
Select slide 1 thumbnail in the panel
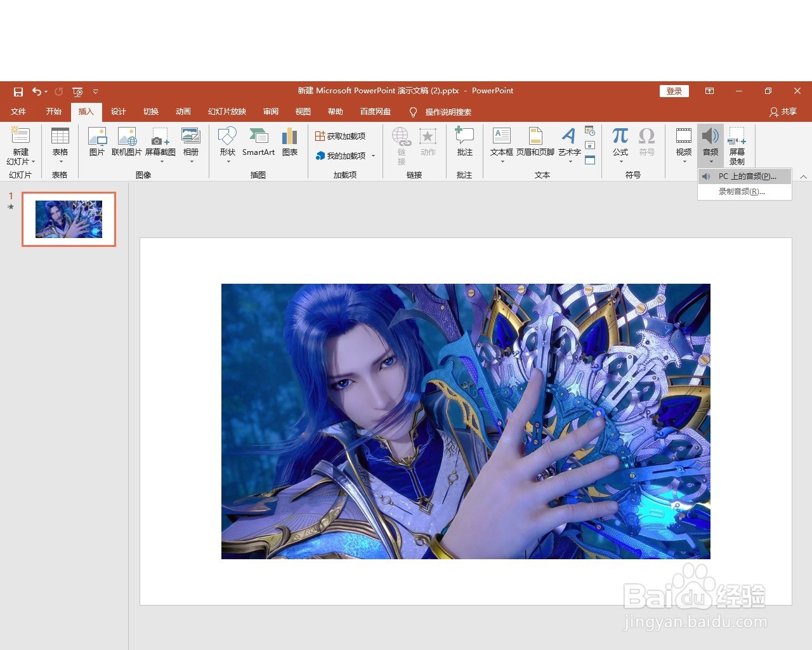69,219
